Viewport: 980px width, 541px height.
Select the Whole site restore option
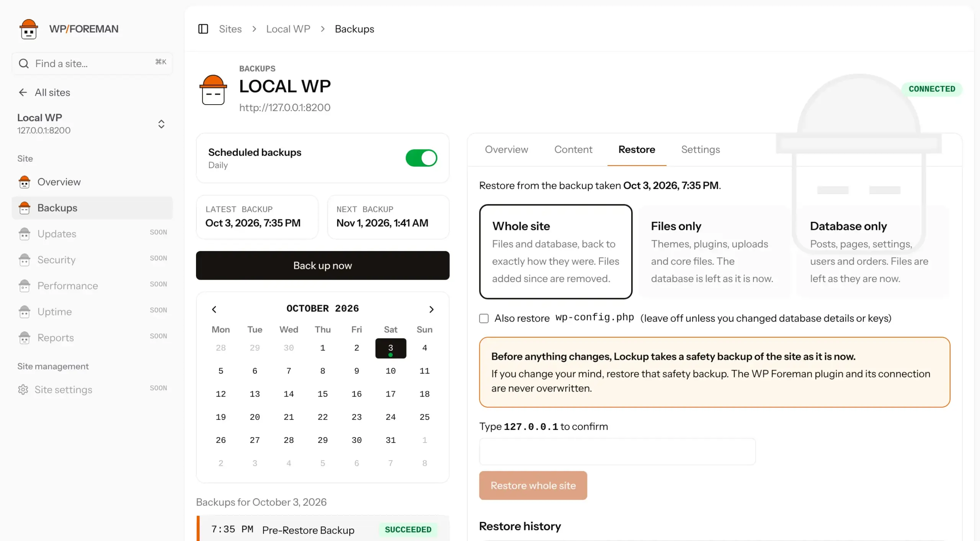(556, 252)
